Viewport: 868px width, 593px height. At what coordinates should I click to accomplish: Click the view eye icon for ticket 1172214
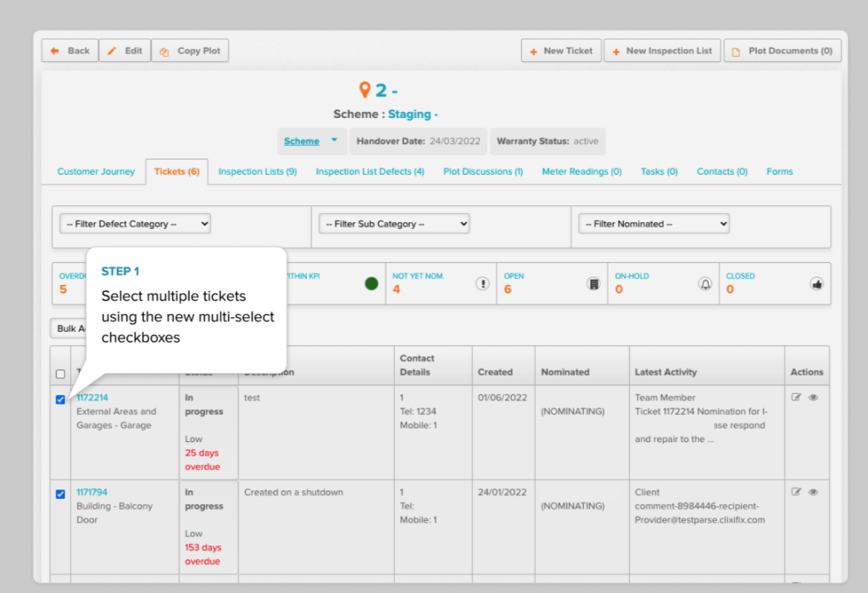813,397
